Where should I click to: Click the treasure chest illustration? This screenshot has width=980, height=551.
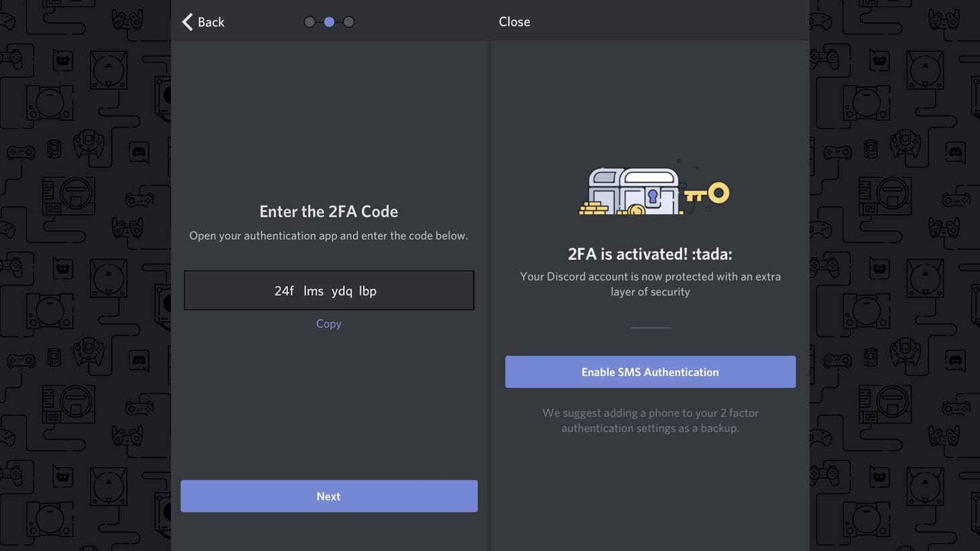coord(631,191)
